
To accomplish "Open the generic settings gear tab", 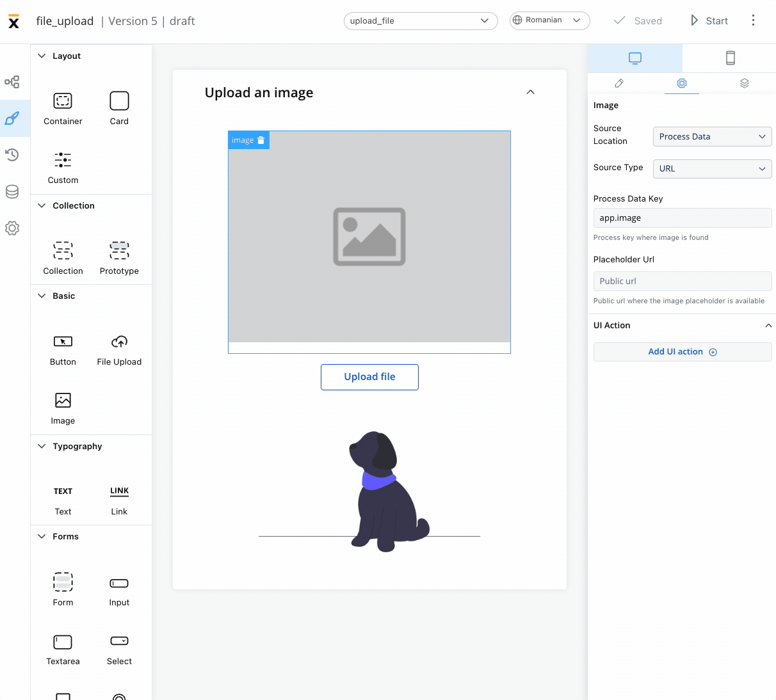I will click(x=682, y=83).
